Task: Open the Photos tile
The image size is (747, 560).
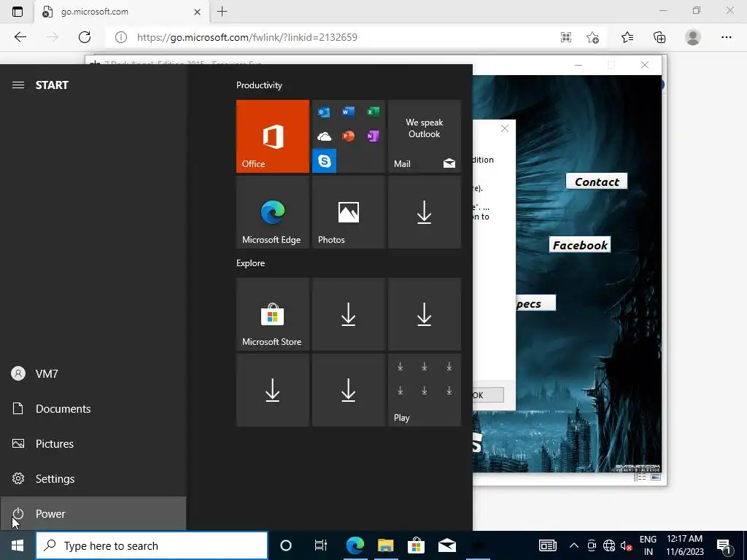Action: click(x=348, y=212)
